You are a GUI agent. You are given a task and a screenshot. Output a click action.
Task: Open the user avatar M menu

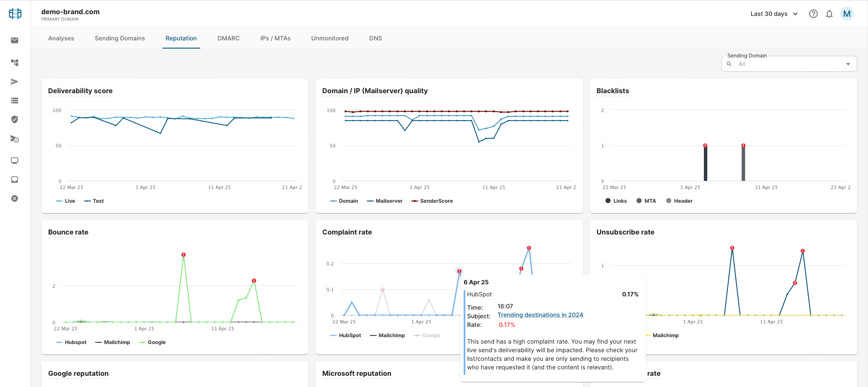tap(847, 14)
